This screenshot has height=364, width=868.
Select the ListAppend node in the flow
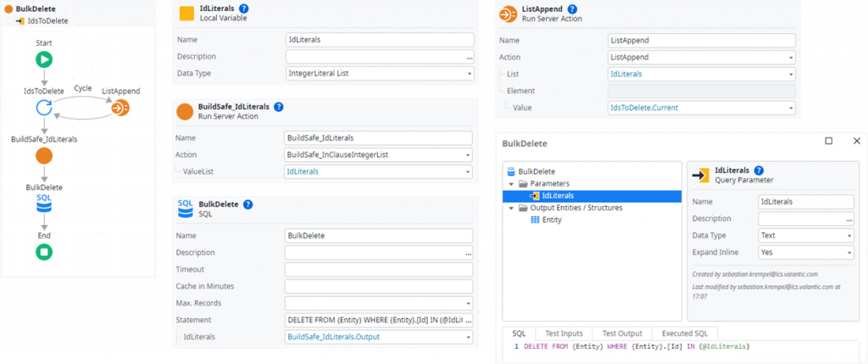pyautogui.click(x=120, y=108)
